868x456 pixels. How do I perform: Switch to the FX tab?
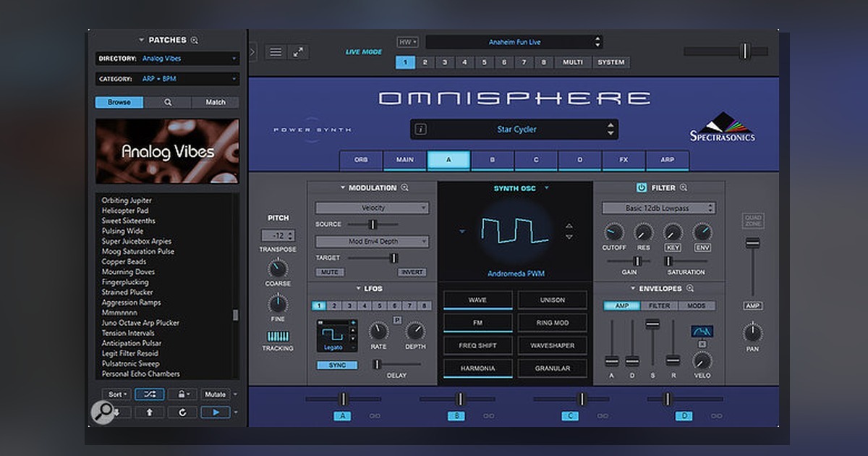click(x=624, y=160)
